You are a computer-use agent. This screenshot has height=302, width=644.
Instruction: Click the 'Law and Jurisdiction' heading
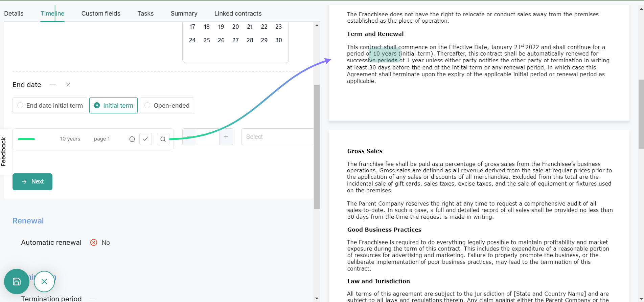coord(378,281)
